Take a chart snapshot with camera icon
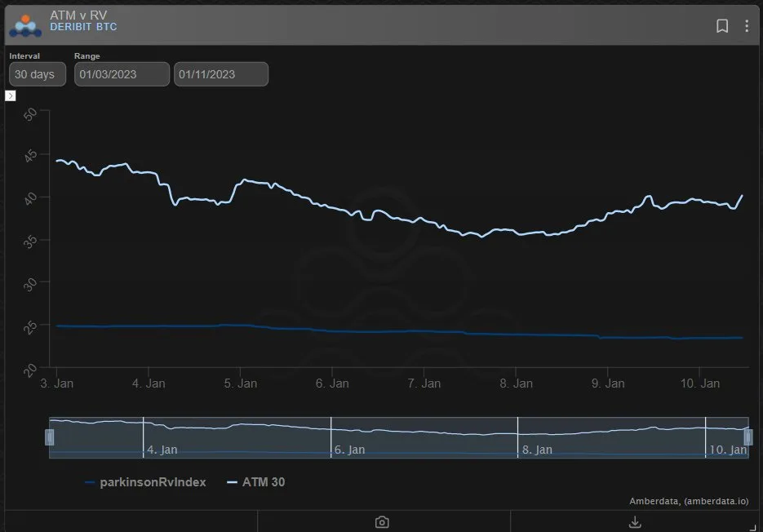 (x=382, y=522)
